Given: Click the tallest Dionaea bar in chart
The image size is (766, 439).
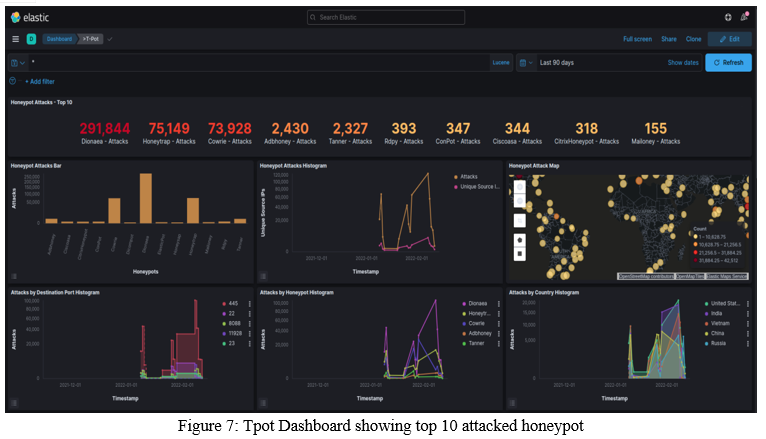Looking at the screenshot, I should [x=146, y=199].
